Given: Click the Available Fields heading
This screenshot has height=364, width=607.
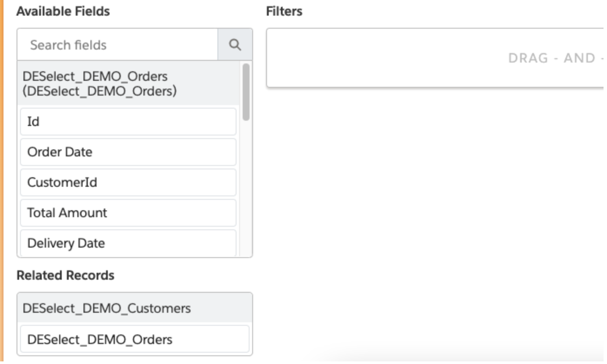Looking at the screenshot, I should [x=63, y=11].
